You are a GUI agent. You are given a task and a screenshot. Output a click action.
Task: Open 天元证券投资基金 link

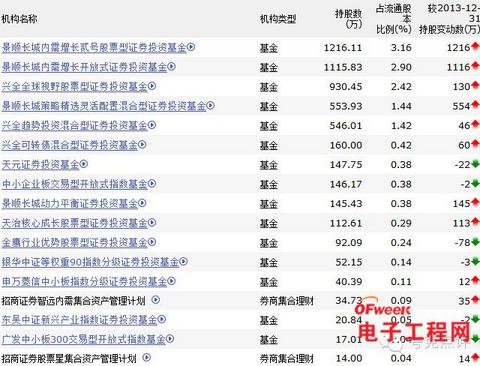tap(40, 164)
